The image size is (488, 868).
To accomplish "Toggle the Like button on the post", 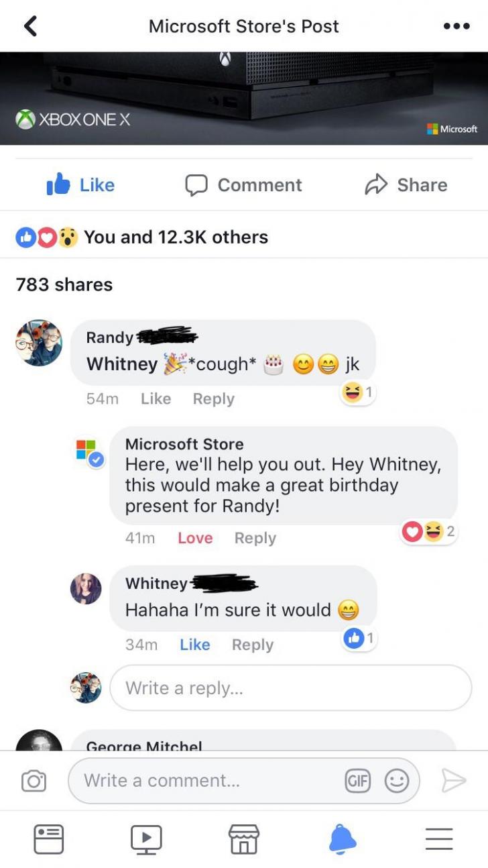I will coord(81,185).
